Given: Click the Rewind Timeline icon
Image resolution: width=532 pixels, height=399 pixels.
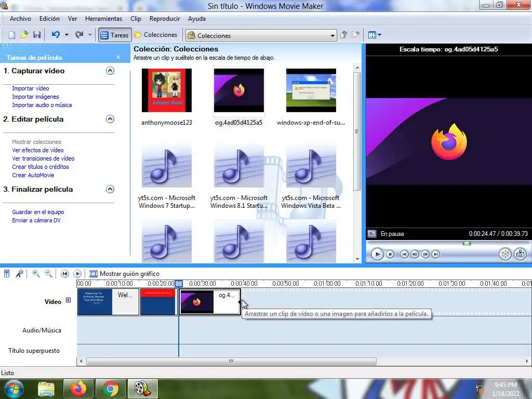Looking at the screenshot, I should tap(65, 273).
